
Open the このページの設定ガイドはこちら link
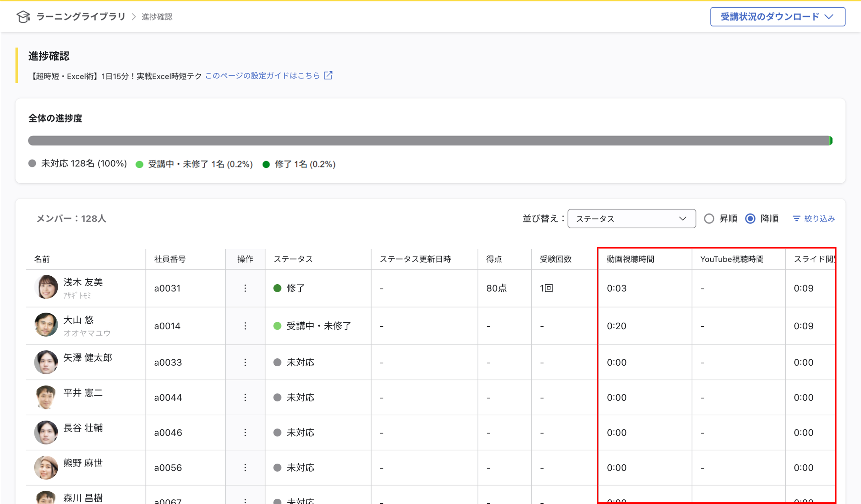coord(263,75)
